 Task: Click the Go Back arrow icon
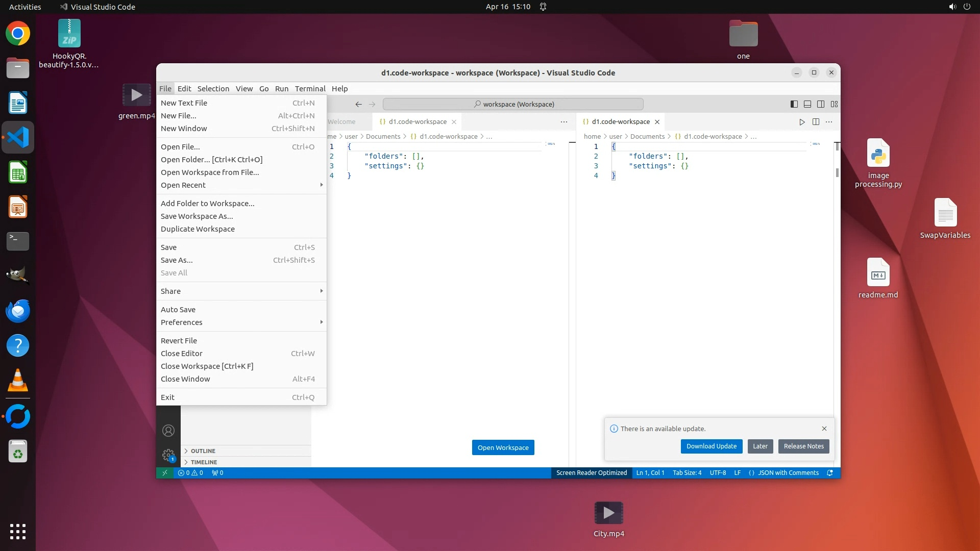pos(358,104)
